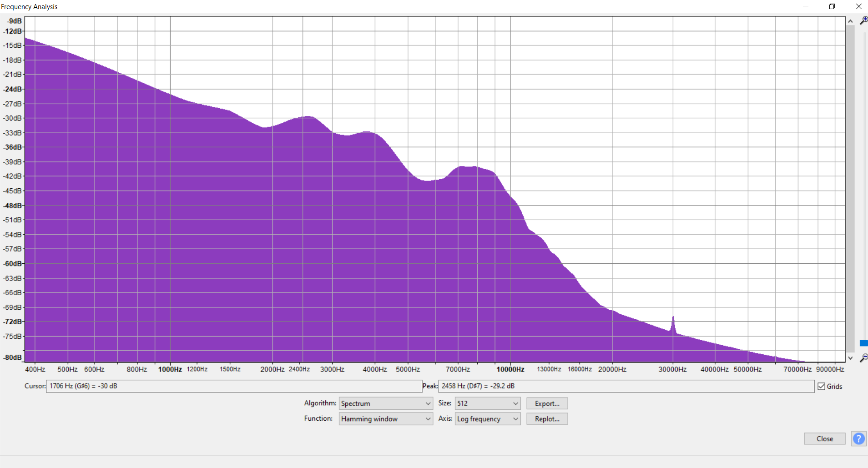Click the "Frequency Analysis" window title

click(29, 7)
